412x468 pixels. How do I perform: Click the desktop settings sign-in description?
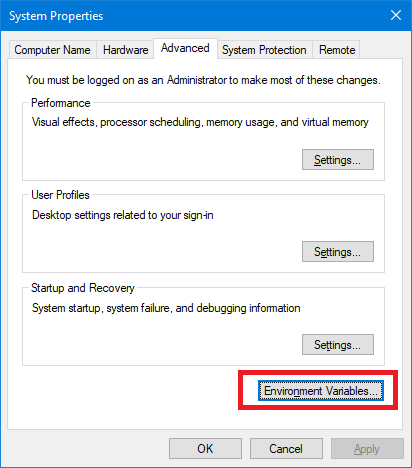click(x=123, y=215)
